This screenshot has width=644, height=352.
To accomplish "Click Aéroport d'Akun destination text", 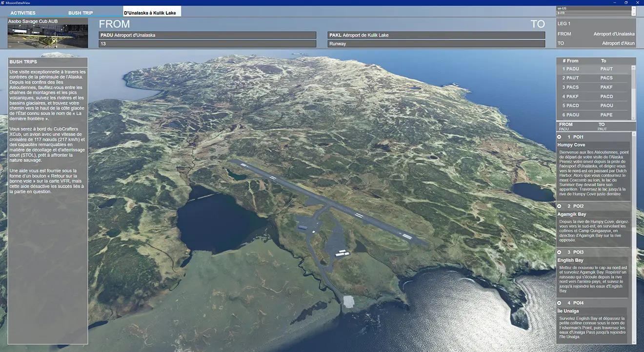I will coord(618,43).
